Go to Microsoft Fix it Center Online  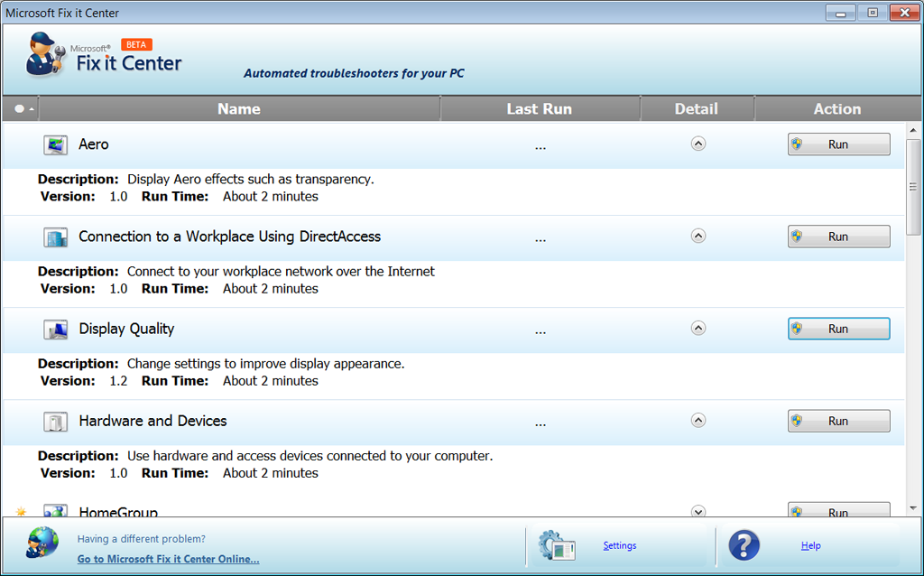click(169, 559)
